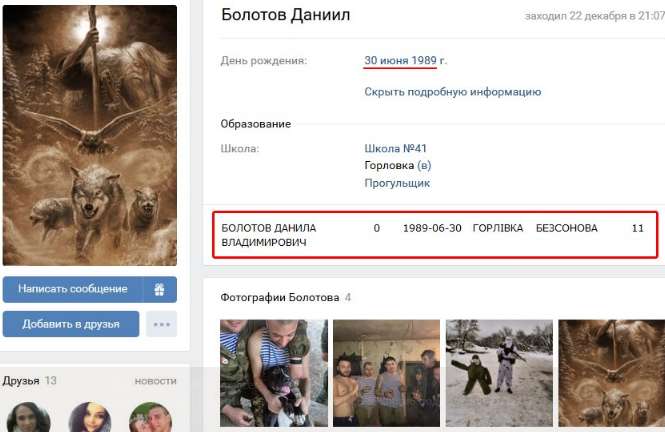Open the 'Фотографии Болотова' photos section header

(279, 297)
